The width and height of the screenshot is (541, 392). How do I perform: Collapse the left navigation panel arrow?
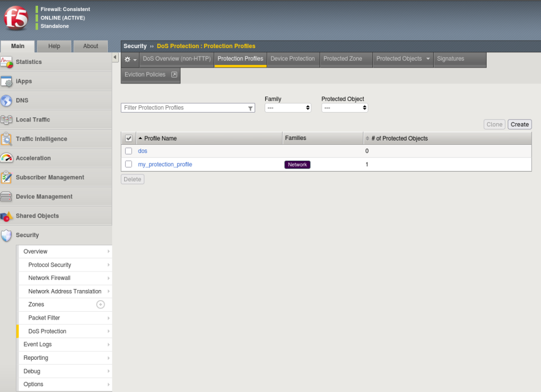(115, 57)
